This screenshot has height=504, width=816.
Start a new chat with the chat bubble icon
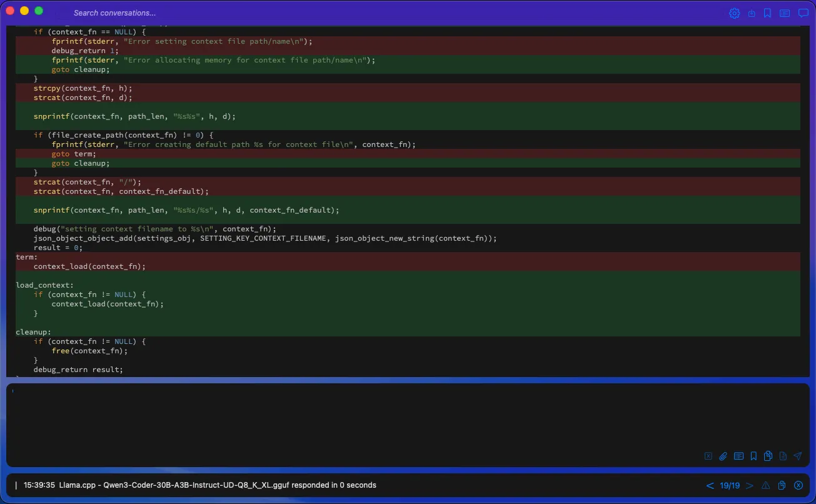point(803,13)
